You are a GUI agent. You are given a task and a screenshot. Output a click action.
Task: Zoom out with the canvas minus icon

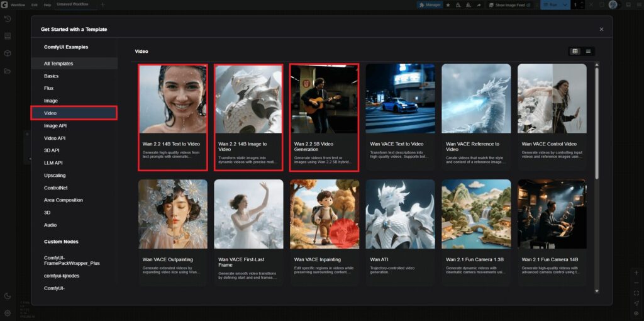(636, 283)
